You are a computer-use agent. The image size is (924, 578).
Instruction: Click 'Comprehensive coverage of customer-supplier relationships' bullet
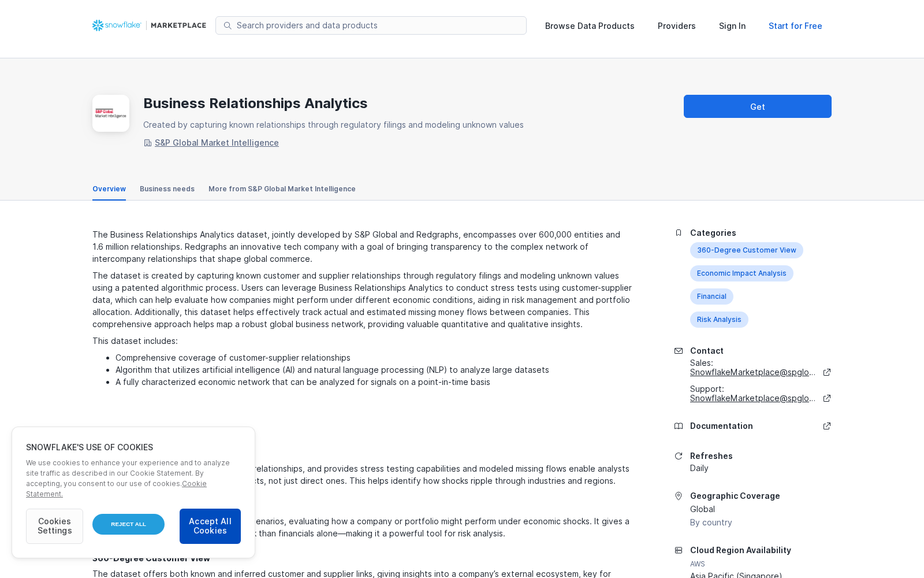tap(233, 358)
